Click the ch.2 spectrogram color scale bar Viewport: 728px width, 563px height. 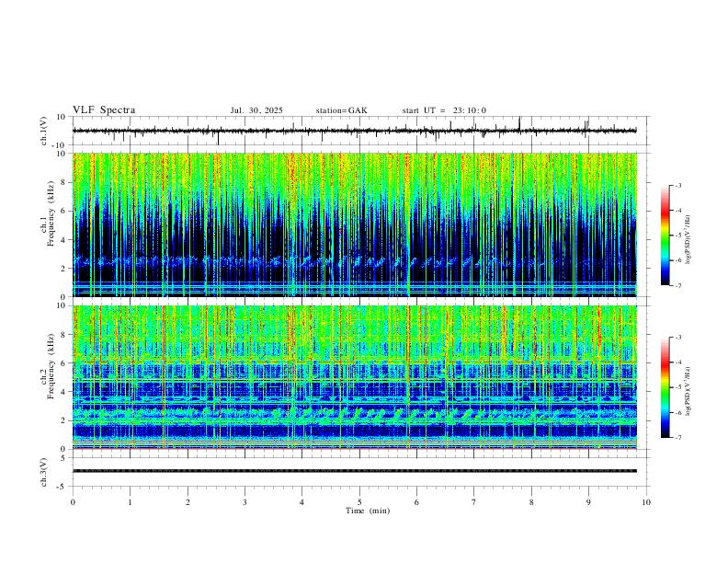click(665, 387)
